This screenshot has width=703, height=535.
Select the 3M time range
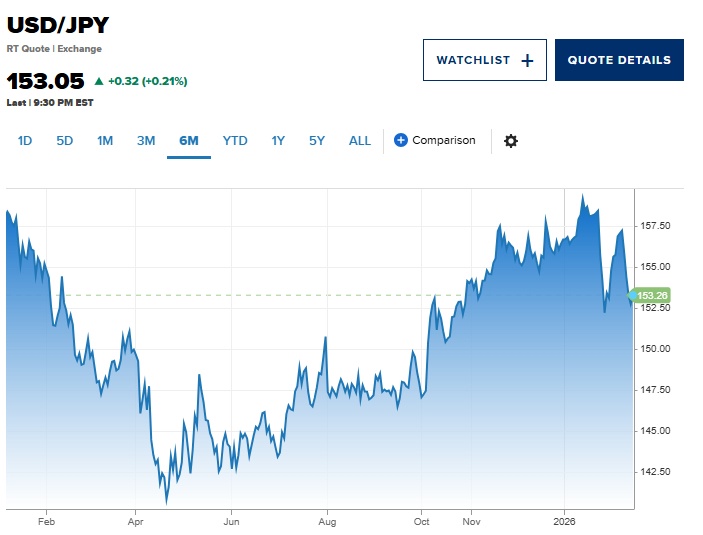(146, 141)
